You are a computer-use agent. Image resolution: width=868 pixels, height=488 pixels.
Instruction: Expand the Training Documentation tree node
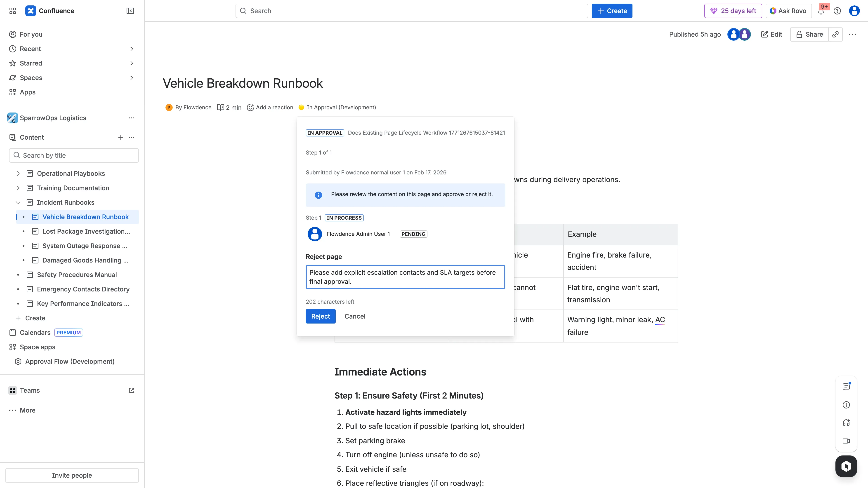(18, 188)
